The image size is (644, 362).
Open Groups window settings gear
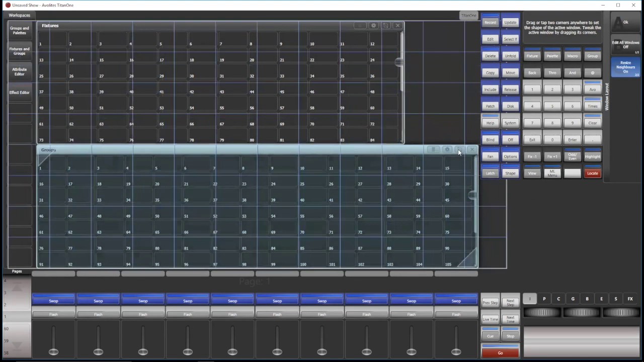point(447,150)
